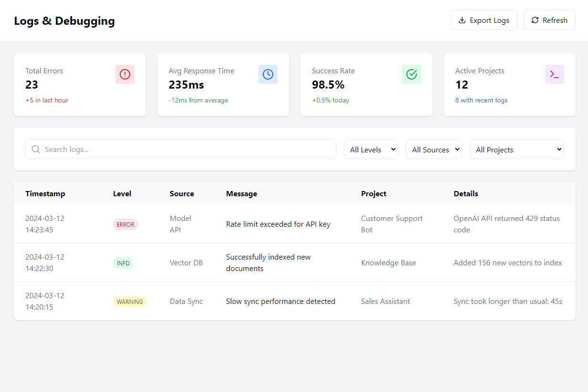Viewport: 588px width, 392px height.
Task: Open the '8 with recent logs' link
Action: [x=481, y=100]
